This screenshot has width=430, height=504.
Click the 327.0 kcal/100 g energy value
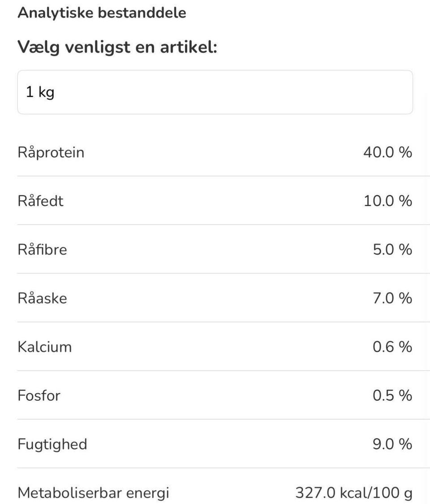click(354, 493)
